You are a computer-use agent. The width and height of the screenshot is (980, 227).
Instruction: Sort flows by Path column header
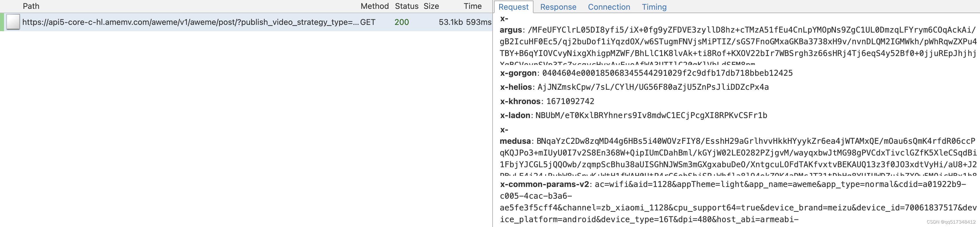click(31, 6)
